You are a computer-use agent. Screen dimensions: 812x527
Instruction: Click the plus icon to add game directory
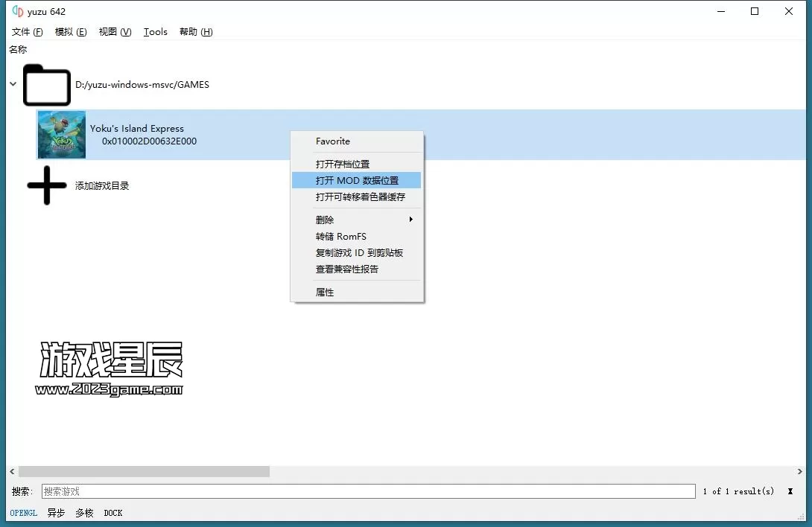click(46, 185)
